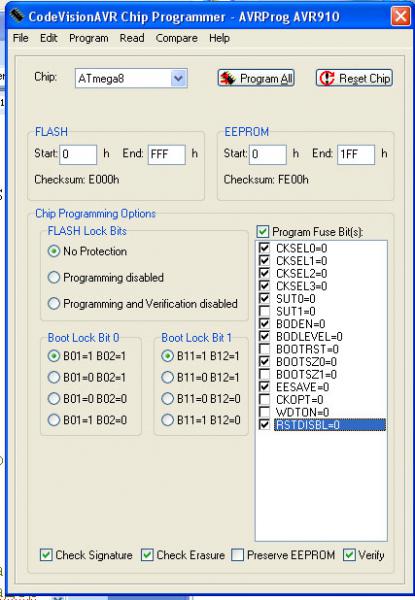Select Programming disabled lock option
Image resolution: width=415 pixels, height=600 pixels.
pyautogui.click(x=54, y=277)
